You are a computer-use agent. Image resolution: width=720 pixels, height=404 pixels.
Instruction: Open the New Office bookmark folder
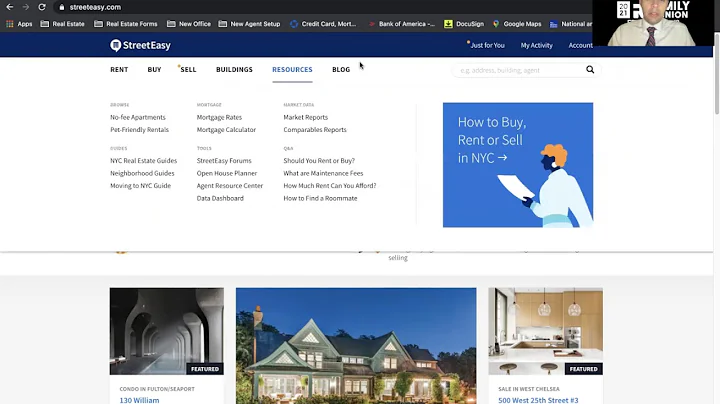pos(189,24)
